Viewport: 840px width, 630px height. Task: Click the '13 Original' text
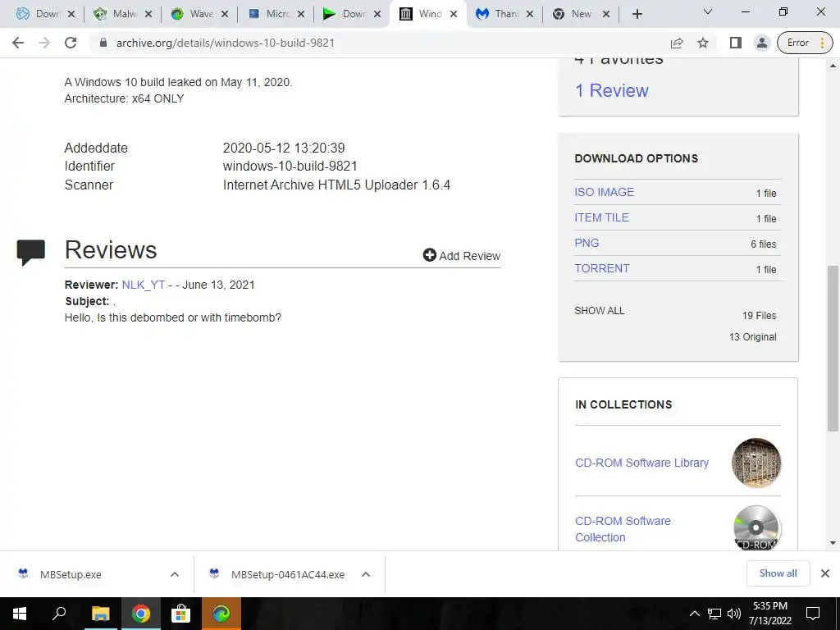point(753,337)
